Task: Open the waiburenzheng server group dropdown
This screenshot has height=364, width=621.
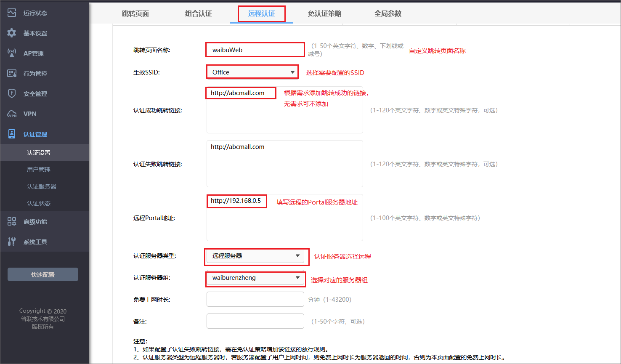Action: tap(255, 279)
